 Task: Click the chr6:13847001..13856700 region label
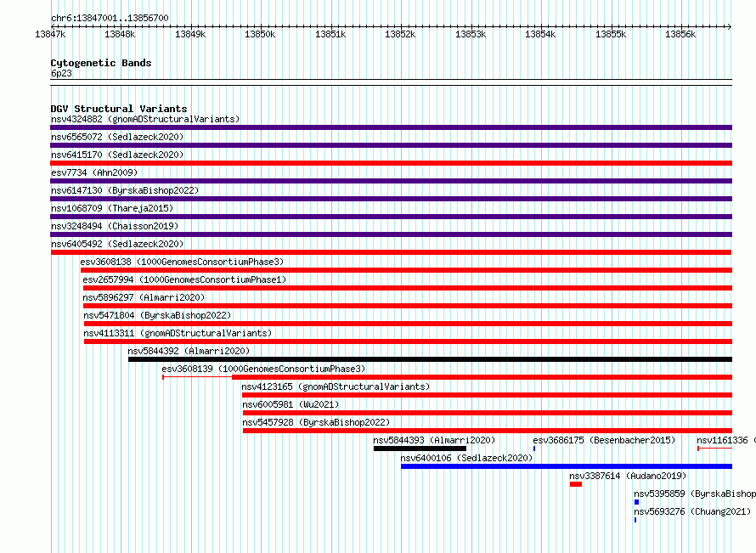pos(110,18)
